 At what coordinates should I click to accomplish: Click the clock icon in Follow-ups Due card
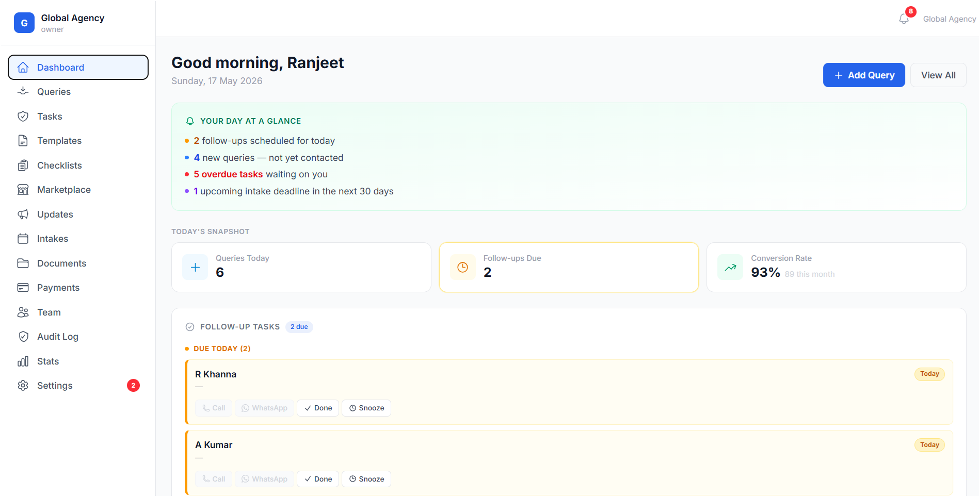pyautogui.click(x=463, y=267)
